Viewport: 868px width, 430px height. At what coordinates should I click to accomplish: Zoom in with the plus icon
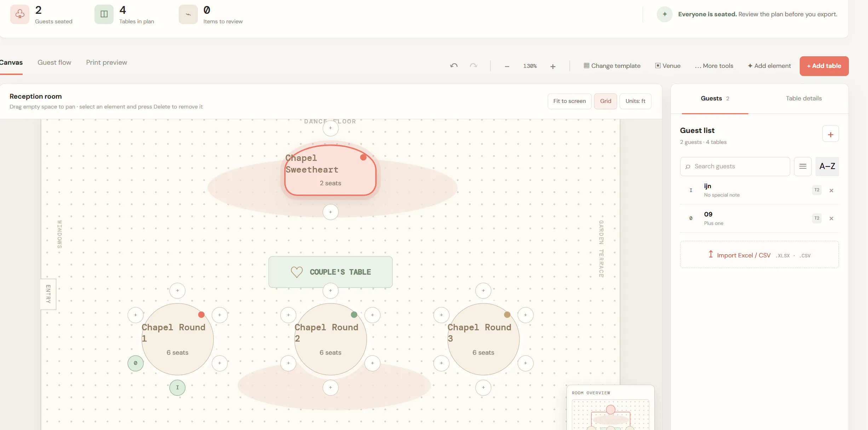pos(553,66)
